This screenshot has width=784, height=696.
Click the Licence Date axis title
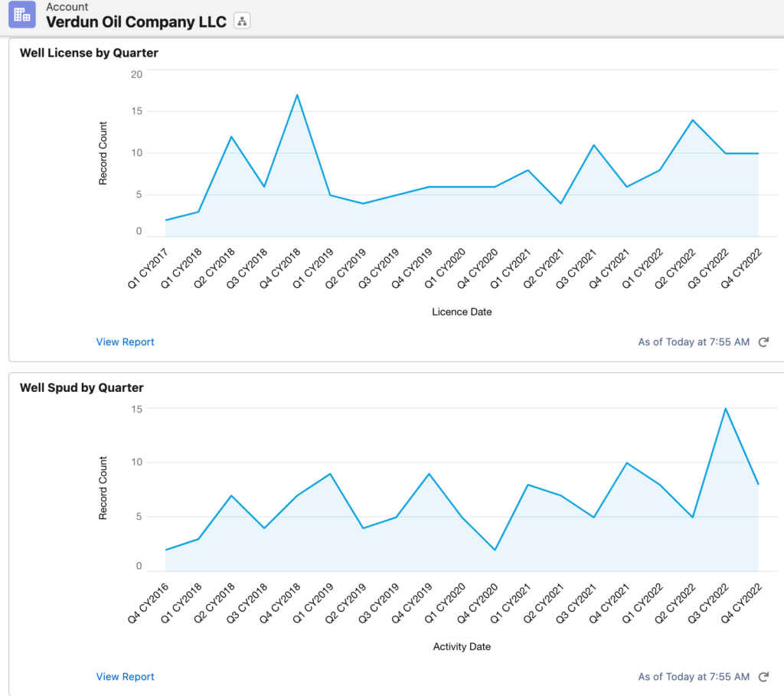[x=461, y=312]
